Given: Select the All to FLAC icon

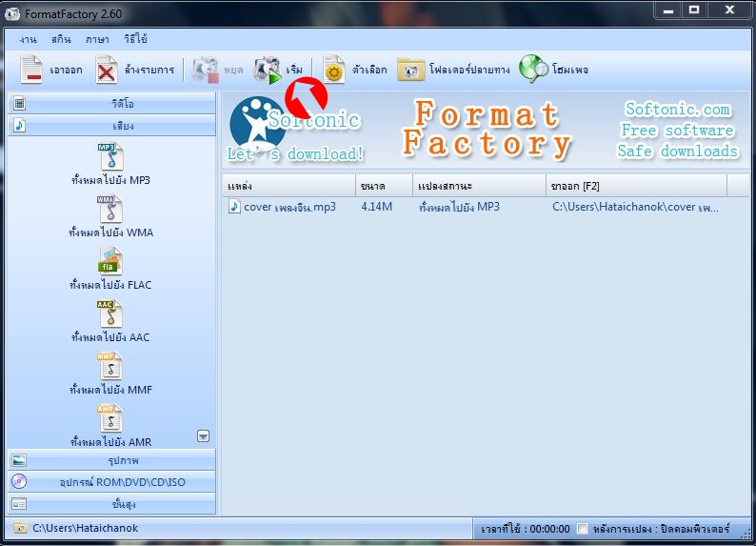Looking at the screenshot, I should 110,261.
